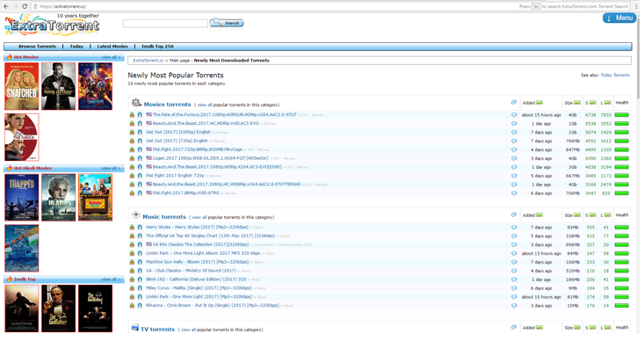
Task: Go back with the browser back arrow
Action: click(6, 6)
